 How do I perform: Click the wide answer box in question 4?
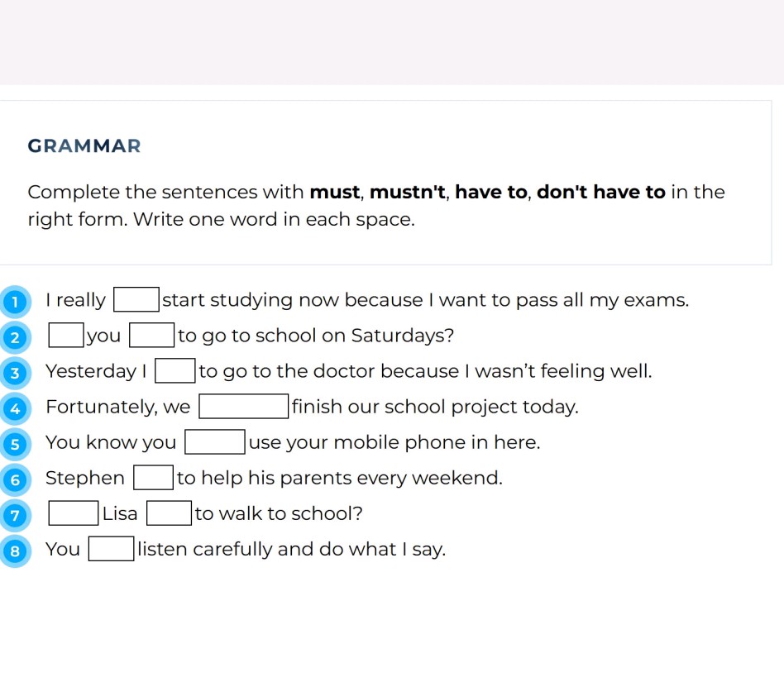[x=243, y=405]
